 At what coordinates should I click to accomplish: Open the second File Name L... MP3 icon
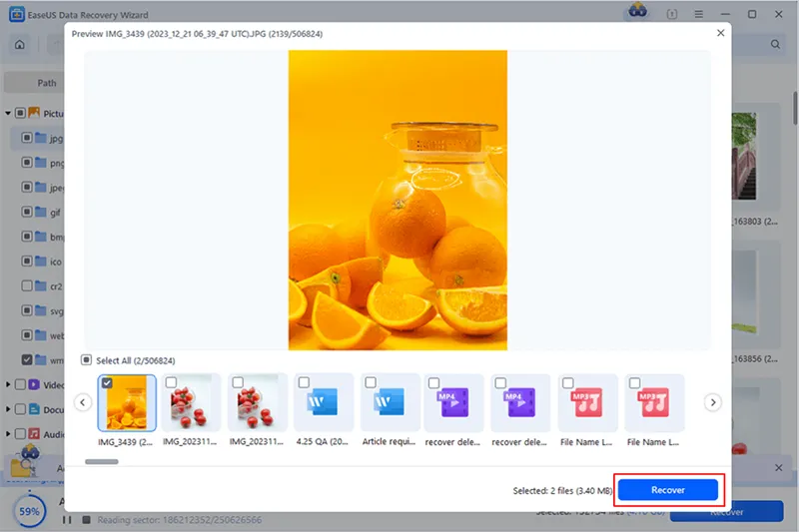pyautogui.click(x=654, y=402)
